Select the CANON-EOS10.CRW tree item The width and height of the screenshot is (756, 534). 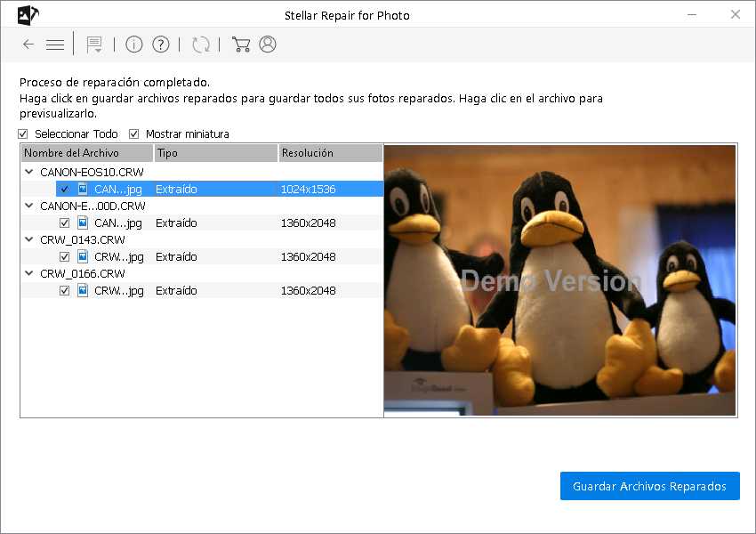(x=92, y=172)
